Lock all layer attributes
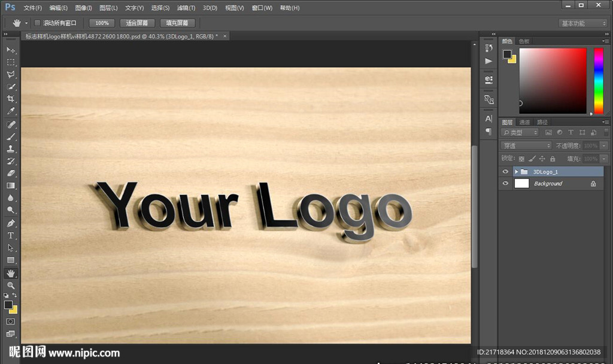This screenshot has width=613, height=364. pyautogui.click(x=553, y=159)
